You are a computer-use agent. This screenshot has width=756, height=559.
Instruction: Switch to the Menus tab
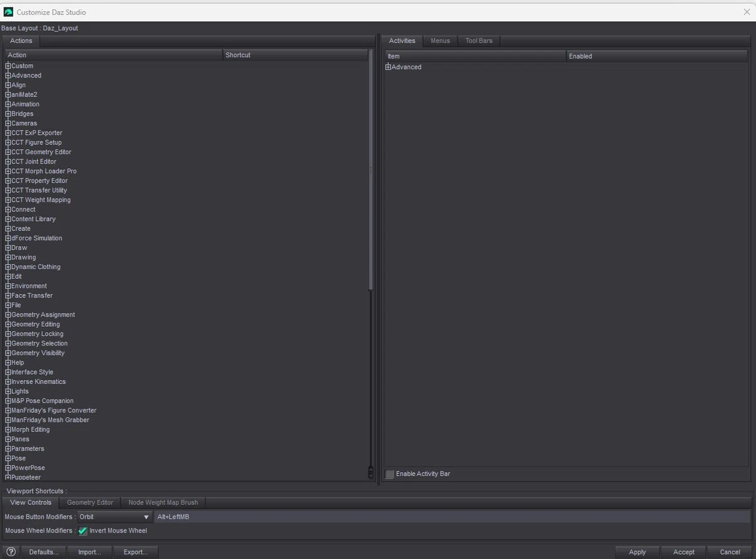[440, 41]
